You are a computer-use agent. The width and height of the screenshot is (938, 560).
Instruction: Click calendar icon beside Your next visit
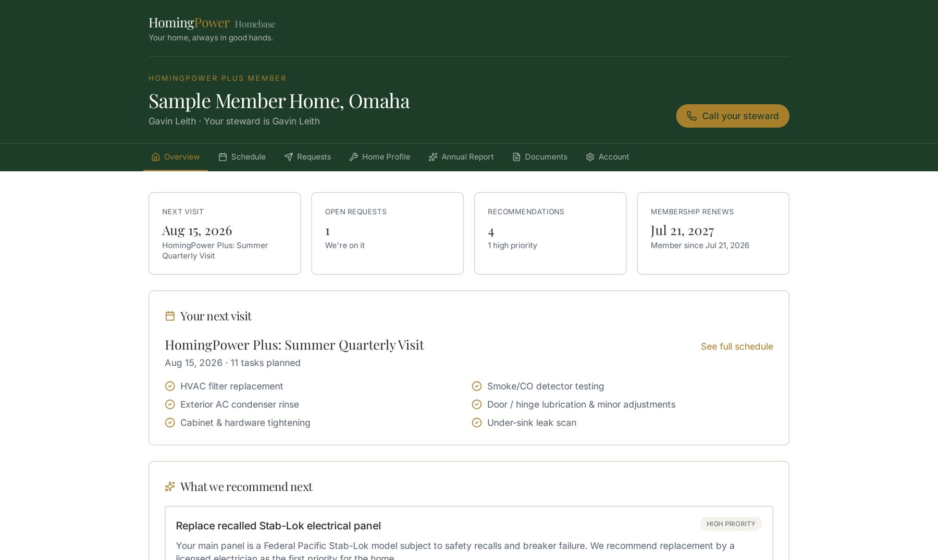coord(170,316)
